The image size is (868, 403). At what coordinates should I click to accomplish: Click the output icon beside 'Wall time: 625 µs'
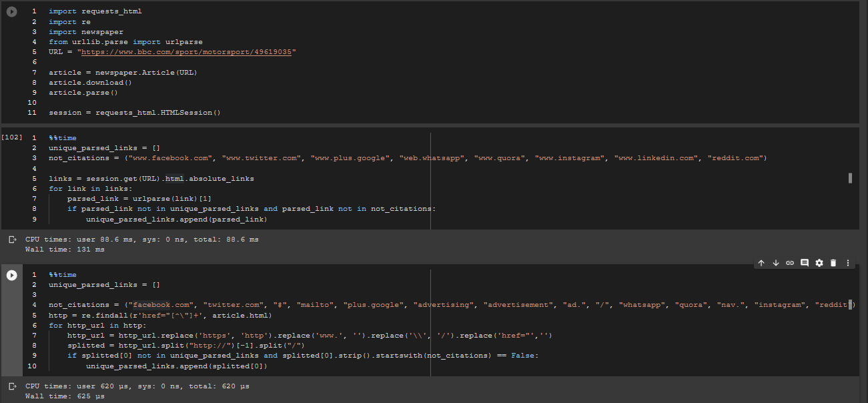click(x=11, y=386)
